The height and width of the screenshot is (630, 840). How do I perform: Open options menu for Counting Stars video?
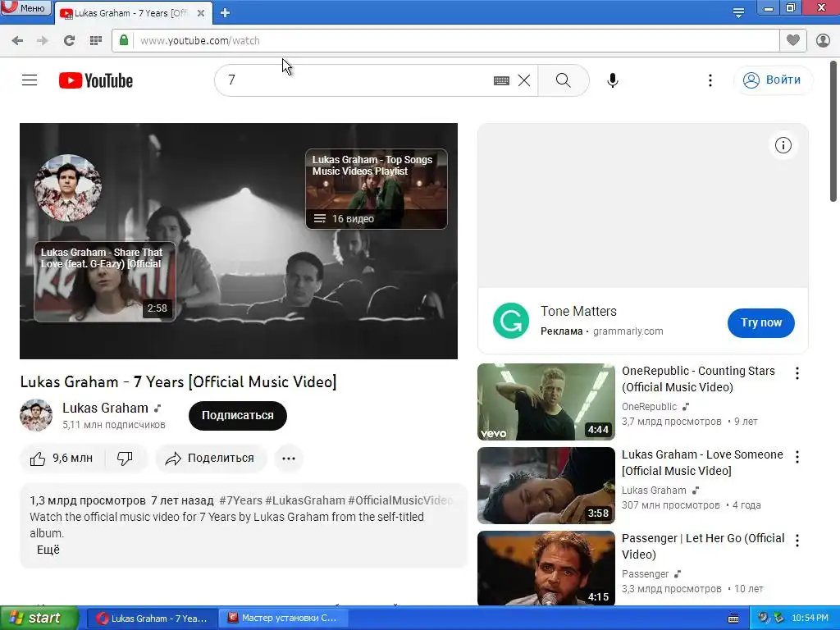(x=797, y=373)
